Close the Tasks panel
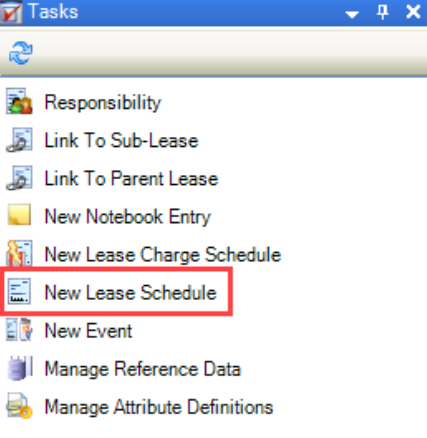This screenshot has height=438, width=427. [x=413, y=12]
